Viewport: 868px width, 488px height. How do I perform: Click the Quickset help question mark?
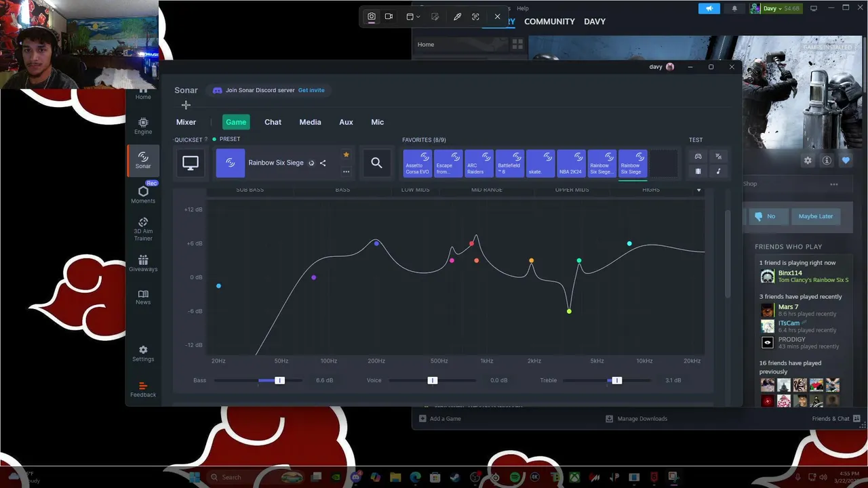[x=206, y=140]
